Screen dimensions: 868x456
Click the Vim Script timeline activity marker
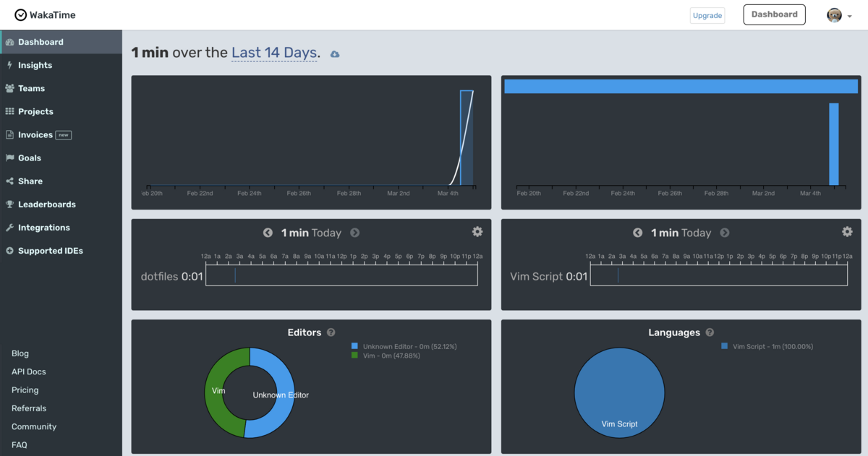click(x=618, y=275)
